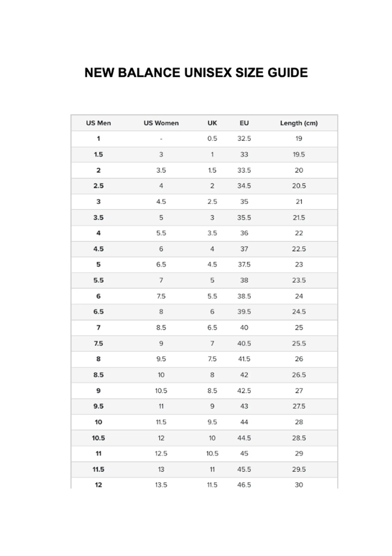
Task: Select EU size 37.5 cell
Action: click(x=244, y=264)
